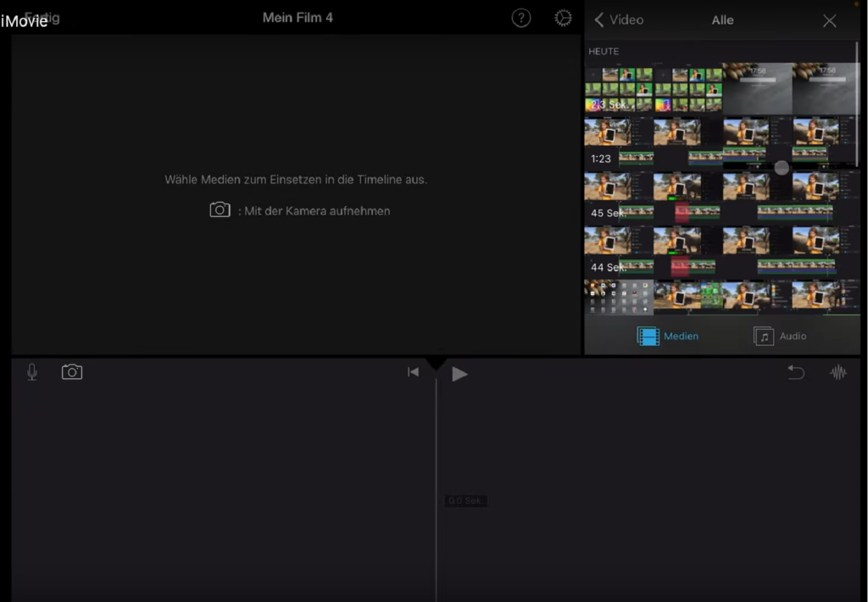
Task: Click the timeline playhead line
Action: tap(437, 475)
